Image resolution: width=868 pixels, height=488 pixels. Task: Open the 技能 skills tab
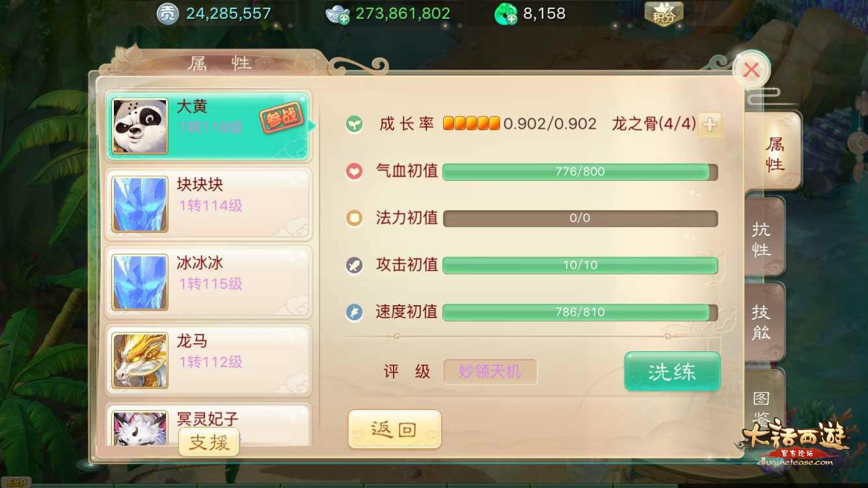click(x=763, y=322)
